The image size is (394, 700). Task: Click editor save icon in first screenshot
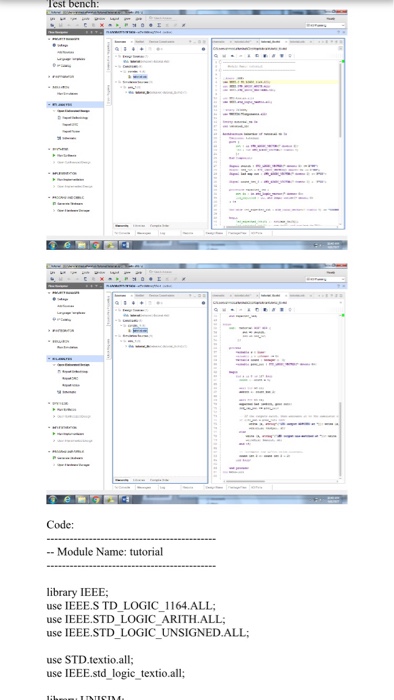[224, 56]
